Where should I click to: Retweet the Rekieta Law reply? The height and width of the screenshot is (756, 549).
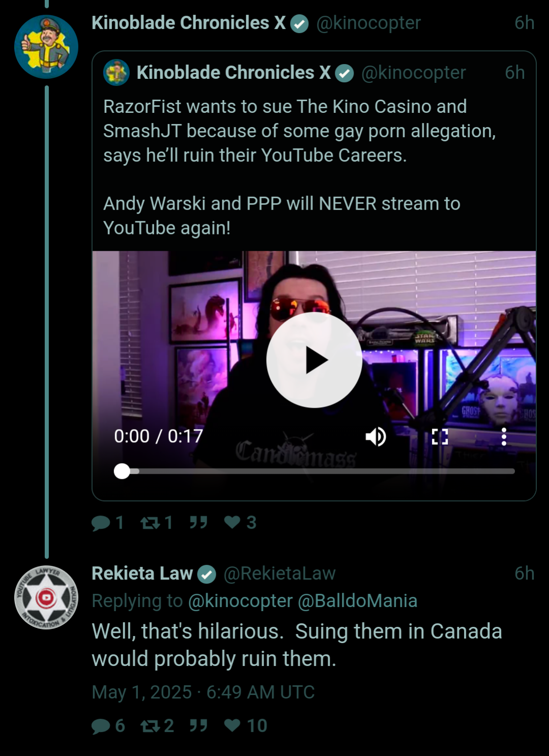[157, 725]
